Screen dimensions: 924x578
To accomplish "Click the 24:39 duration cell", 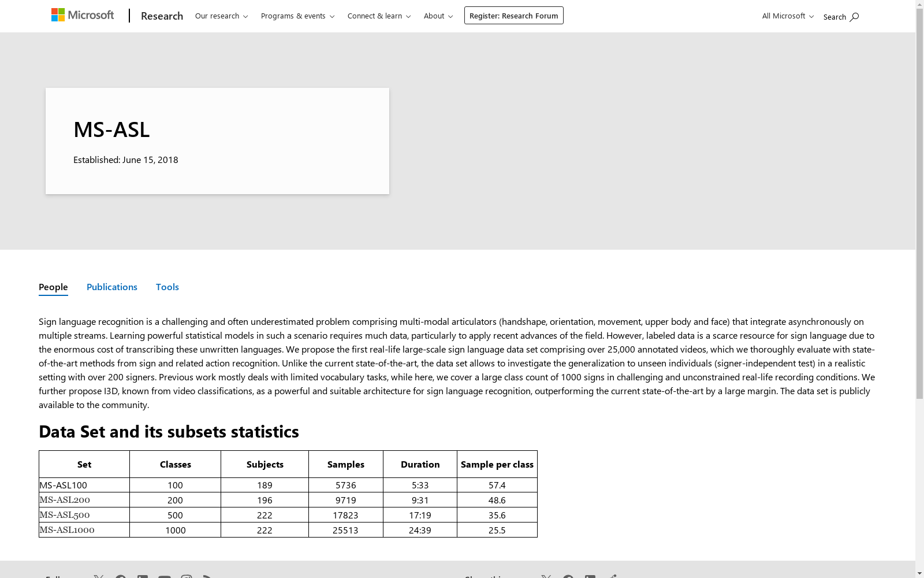I will coord(420,530).
